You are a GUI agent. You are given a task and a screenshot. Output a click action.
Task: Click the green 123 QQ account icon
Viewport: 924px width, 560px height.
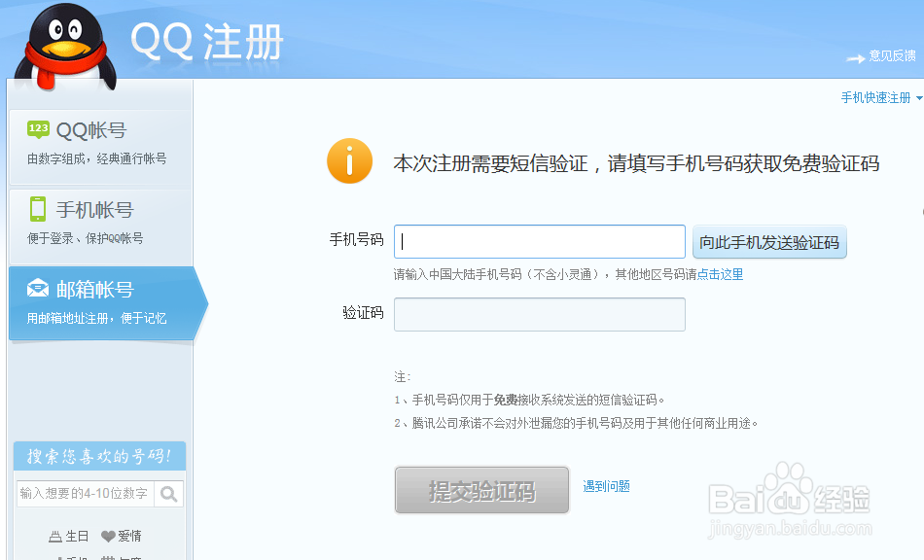click(x=38, y=129)
